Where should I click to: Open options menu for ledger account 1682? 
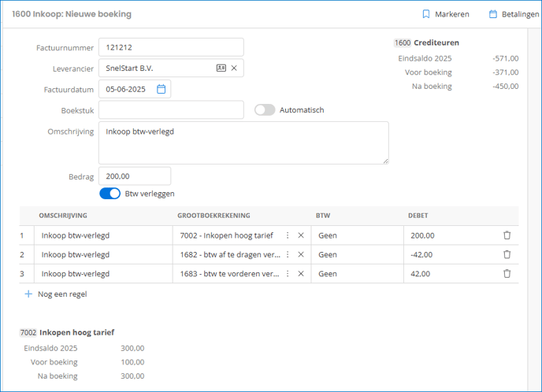click(x=288, y=255)
